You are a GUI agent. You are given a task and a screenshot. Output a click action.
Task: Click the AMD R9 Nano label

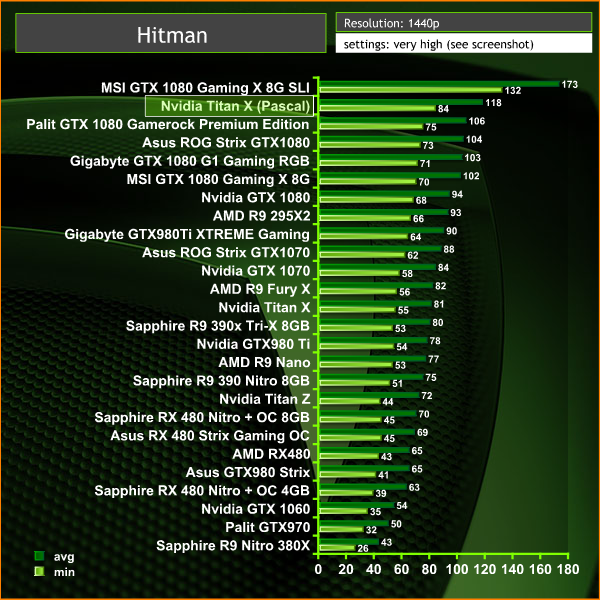pos(264,363)
